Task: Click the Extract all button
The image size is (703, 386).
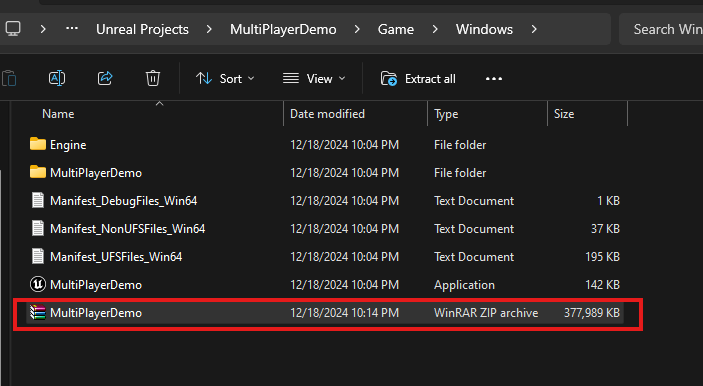Action: [418, 79]
